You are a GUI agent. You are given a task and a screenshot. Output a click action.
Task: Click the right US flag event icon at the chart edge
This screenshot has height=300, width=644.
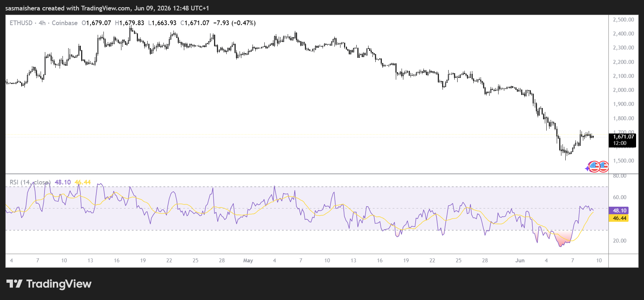pos(603,167)
